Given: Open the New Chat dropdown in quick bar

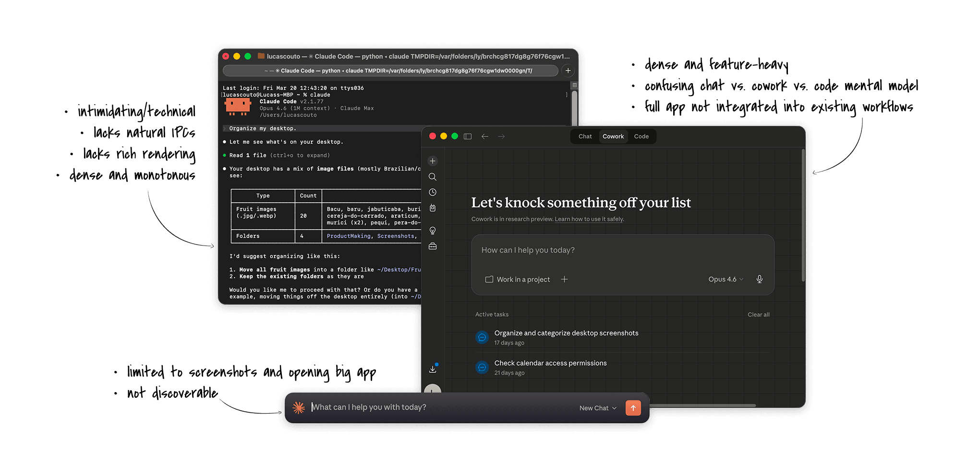Looking at the screenshot, I should 598,408.
